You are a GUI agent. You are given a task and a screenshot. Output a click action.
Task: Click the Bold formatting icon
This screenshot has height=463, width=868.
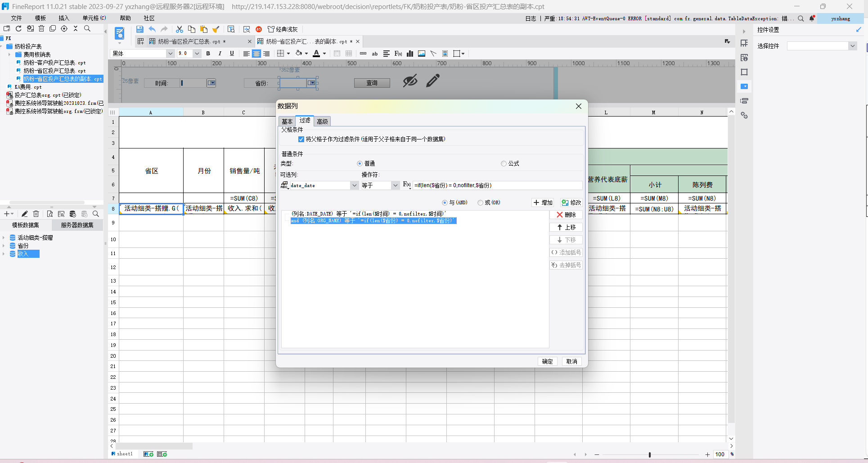coord(208,54)
